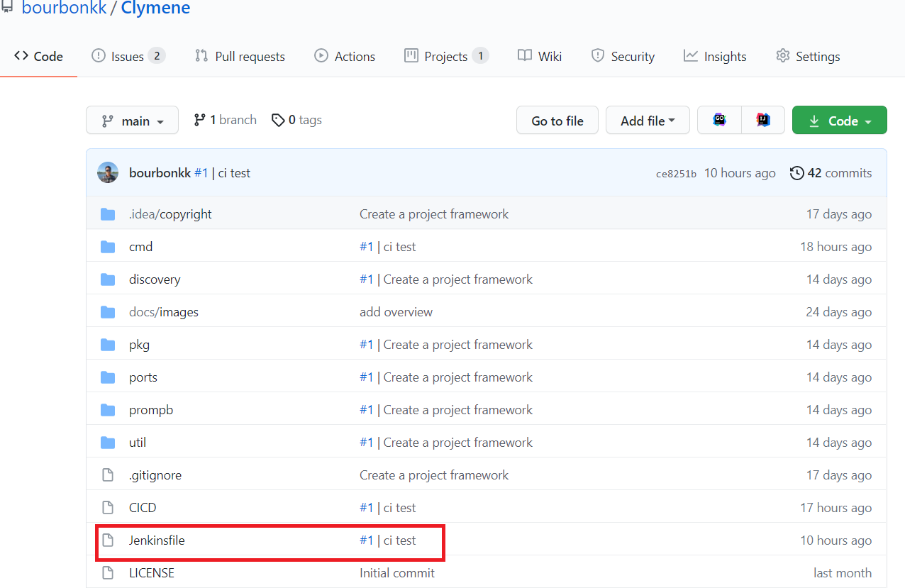
Task: Click the Projects count badge 1
Action: click(x=481, y=56)
